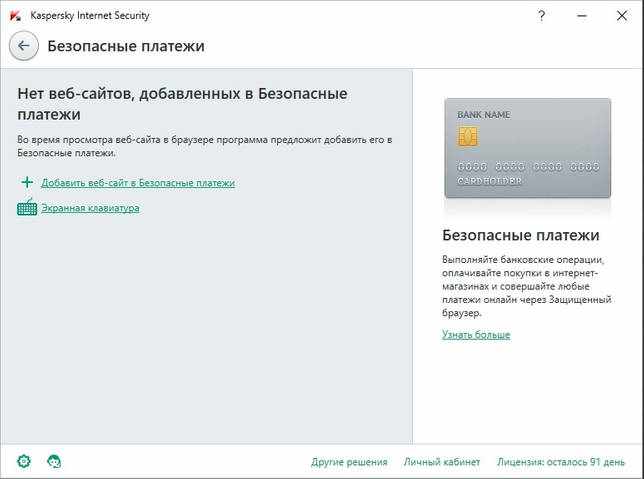Click the right panel 'Безопасные платежи' heading
The width and height of the screenshot is (644, 479).
[x=521, y=235]
